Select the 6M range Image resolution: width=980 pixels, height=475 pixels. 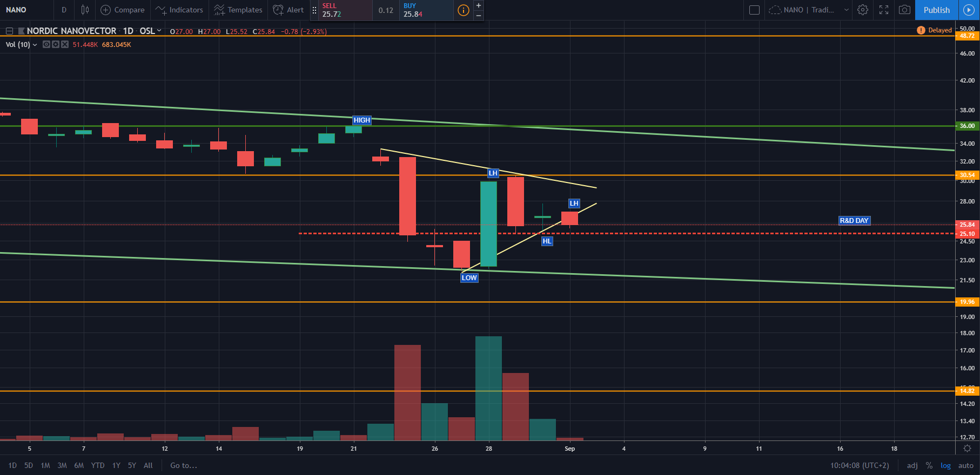[x=79, y=465]
